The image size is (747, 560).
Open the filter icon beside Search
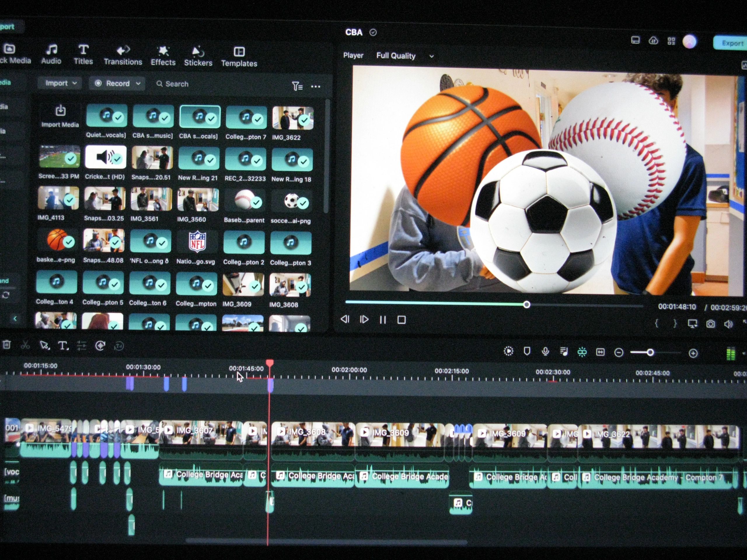click(297, 86)
